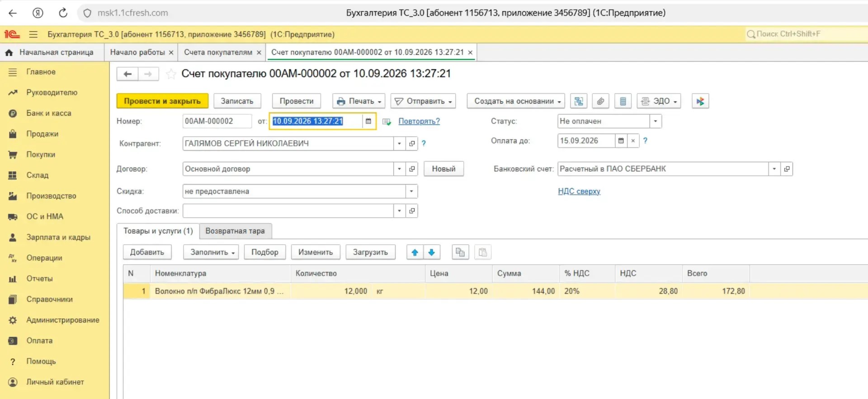The width and height of the screenshot is (868, 399).
Task: Go forward with the document right arrow
Action: 148,74
